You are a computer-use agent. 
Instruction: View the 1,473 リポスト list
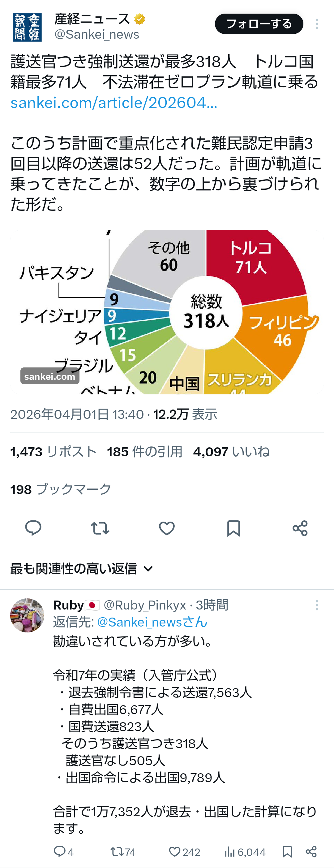[54, 452]
